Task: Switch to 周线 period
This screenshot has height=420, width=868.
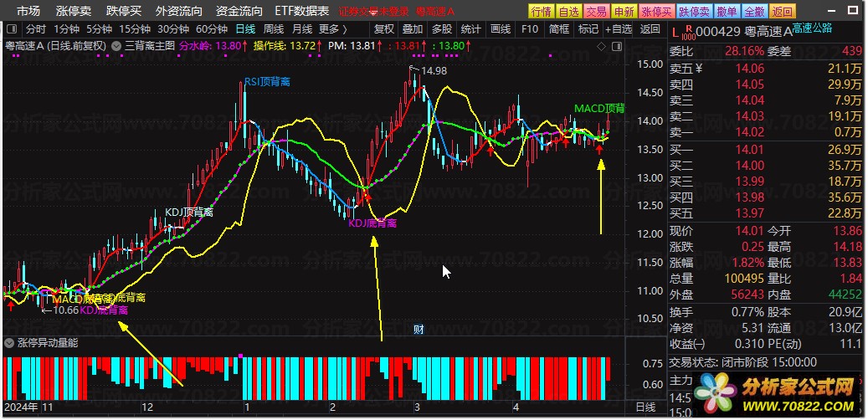Action: [x=274, y=29]
